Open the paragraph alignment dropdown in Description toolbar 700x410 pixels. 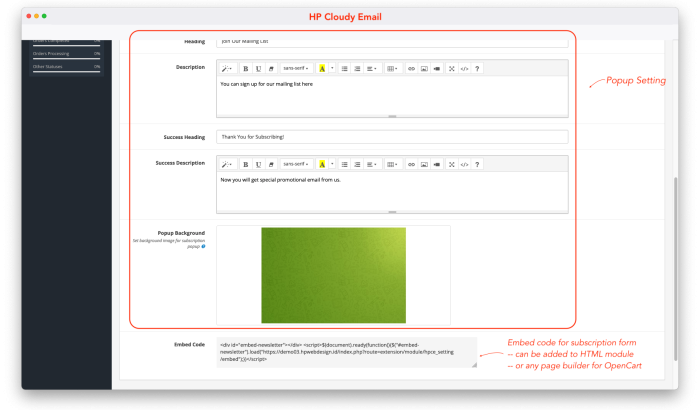point(371,68)
